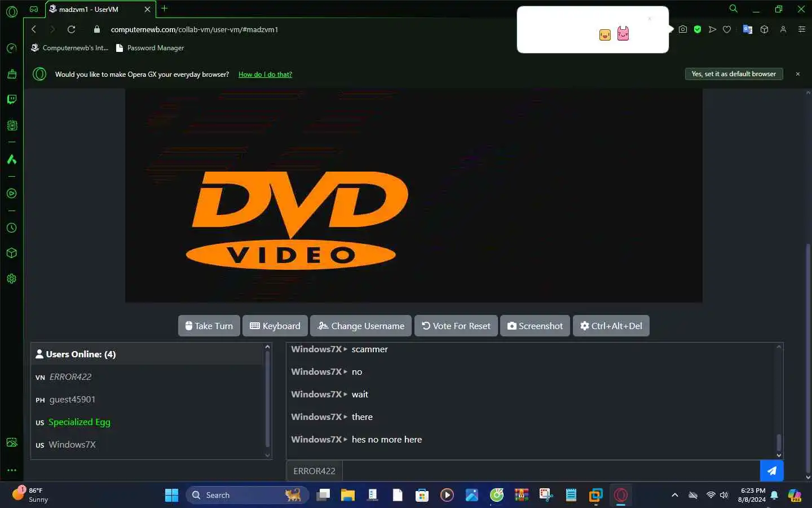This screenshot has height=508, width=812.
Task: Open History clock icon in sidebar
Action: [x=12, y=228]
